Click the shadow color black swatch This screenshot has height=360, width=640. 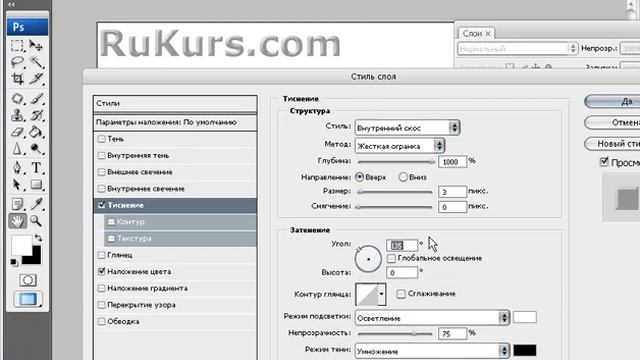click(524, 350)
